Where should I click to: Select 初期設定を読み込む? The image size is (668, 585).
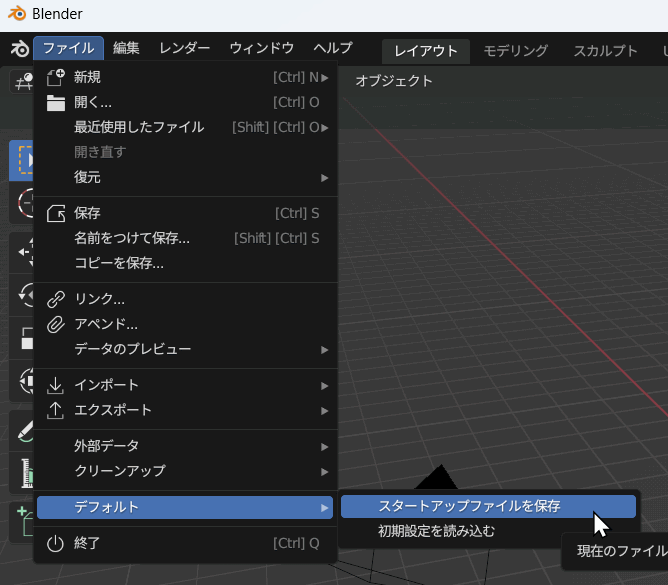(x=488, y=531)
